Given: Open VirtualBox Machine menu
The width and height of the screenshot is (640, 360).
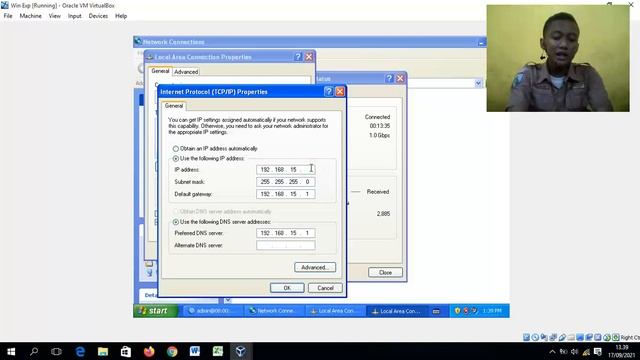Looking at the screenshot, I should tap(31, 16).
